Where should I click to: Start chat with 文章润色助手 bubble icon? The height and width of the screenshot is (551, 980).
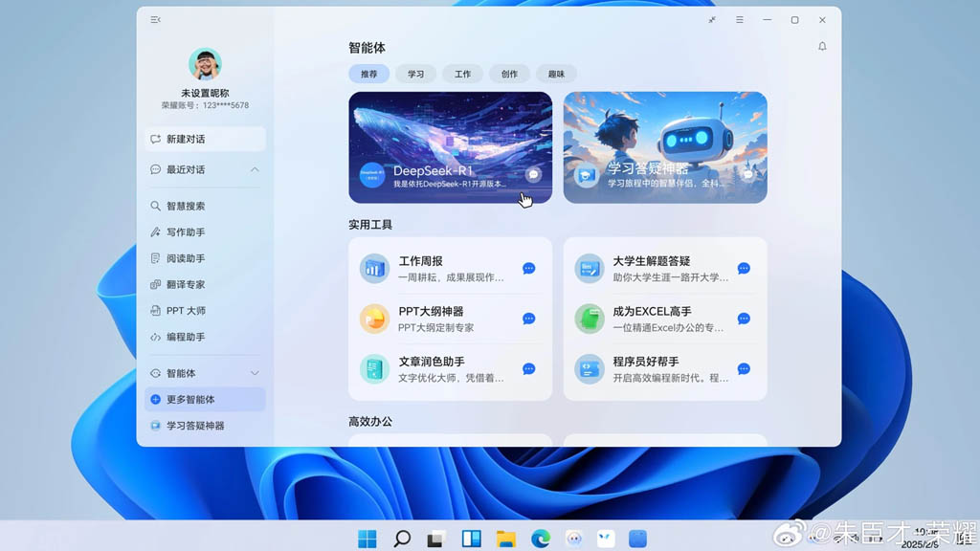click(x=528, y=368)
